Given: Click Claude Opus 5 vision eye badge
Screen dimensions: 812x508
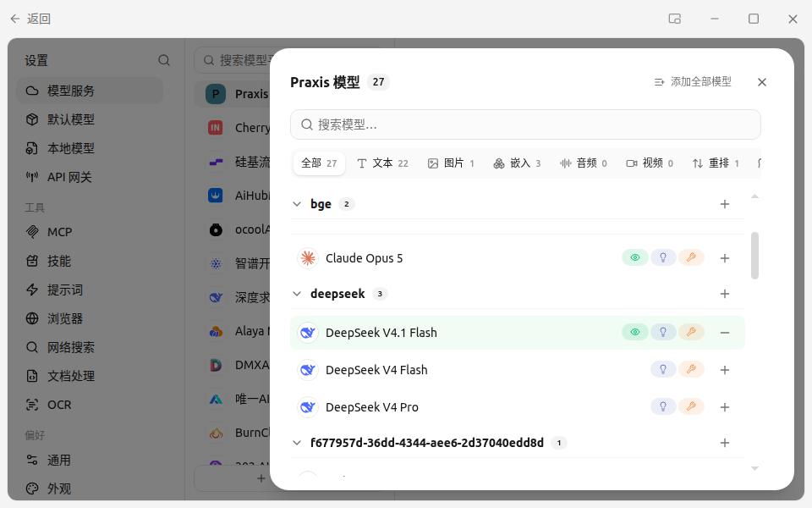Looking at the screenshot, I should click(635, 257).
